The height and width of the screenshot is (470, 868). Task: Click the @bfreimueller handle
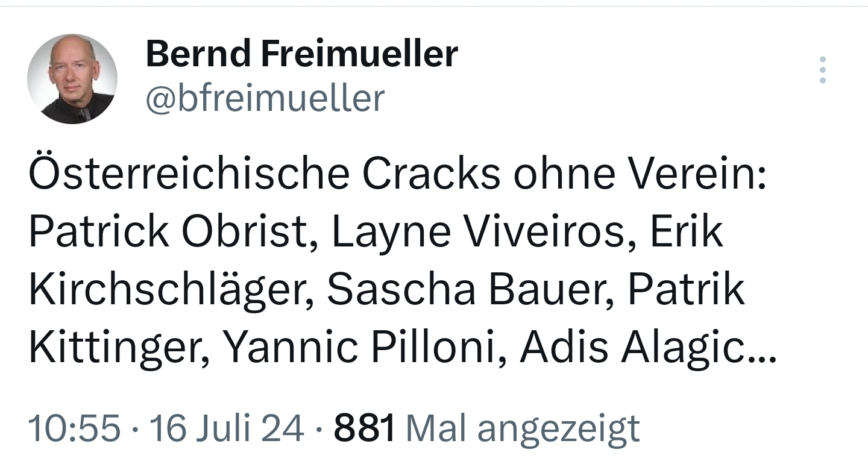point(265,98)
